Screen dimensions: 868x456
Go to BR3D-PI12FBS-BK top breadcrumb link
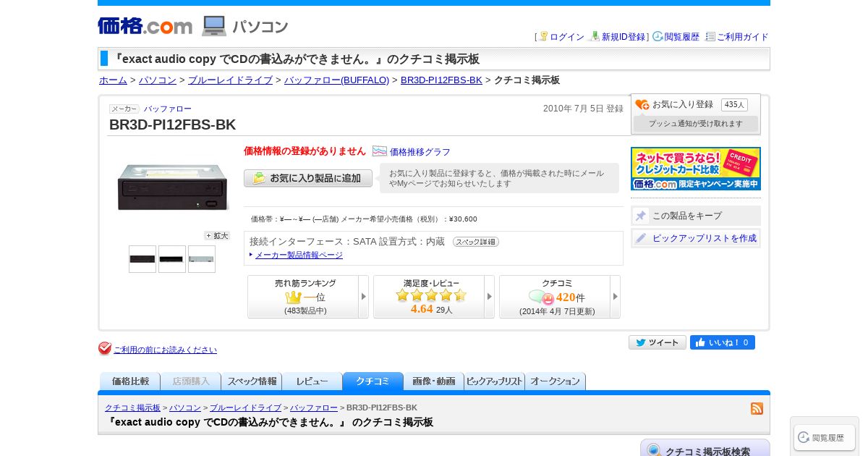pos(441,80)
